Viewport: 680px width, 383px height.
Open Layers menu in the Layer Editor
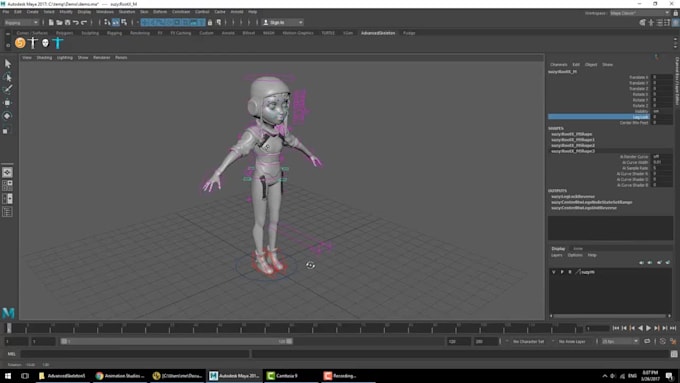pyautogui.click(x=556, y=255)
